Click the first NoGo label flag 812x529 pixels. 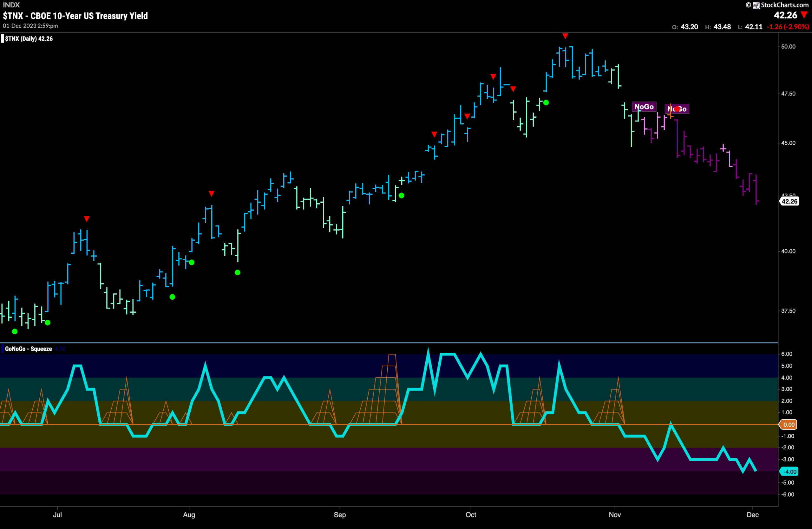[644, 107]
